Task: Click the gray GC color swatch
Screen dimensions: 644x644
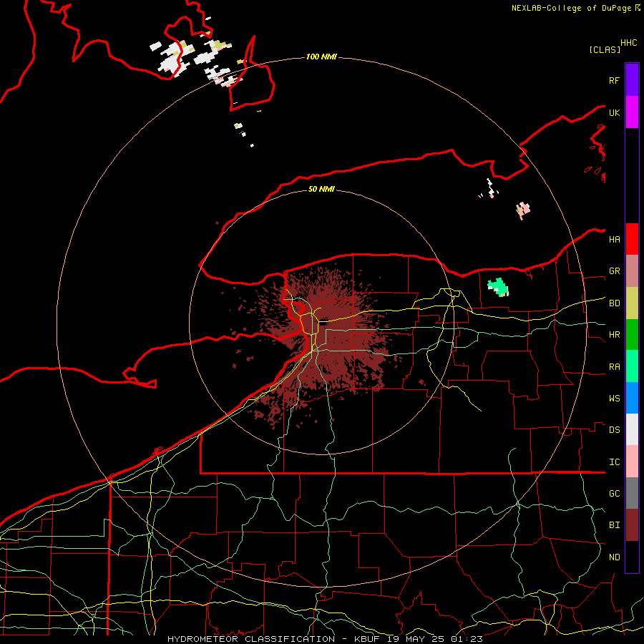Action: (x=632, y=493)
